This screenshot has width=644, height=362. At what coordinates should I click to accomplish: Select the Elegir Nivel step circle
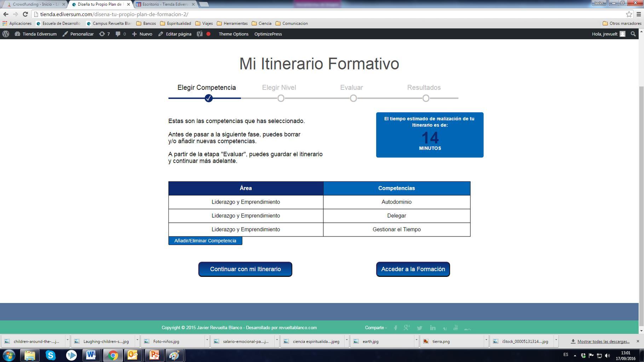281,98
